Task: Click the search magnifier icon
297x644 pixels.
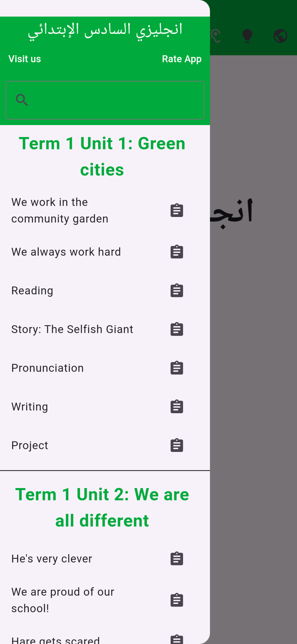Action: (x=22, y=100)
